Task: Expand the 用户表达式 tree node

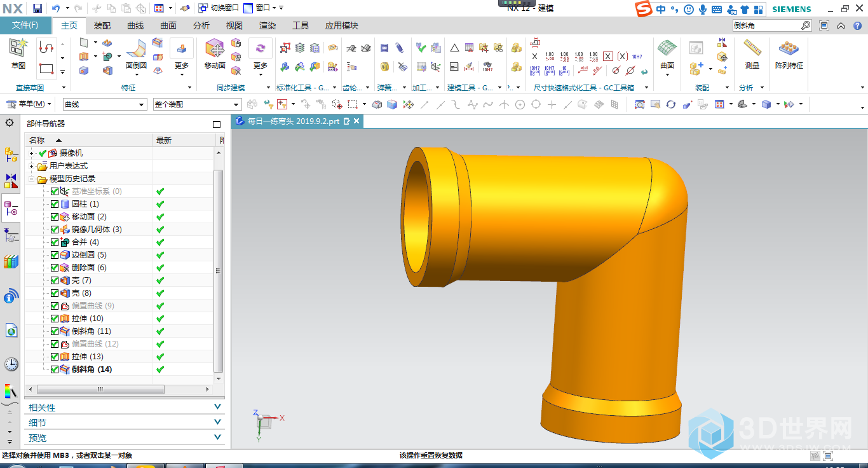Action: tap(32, 166)
